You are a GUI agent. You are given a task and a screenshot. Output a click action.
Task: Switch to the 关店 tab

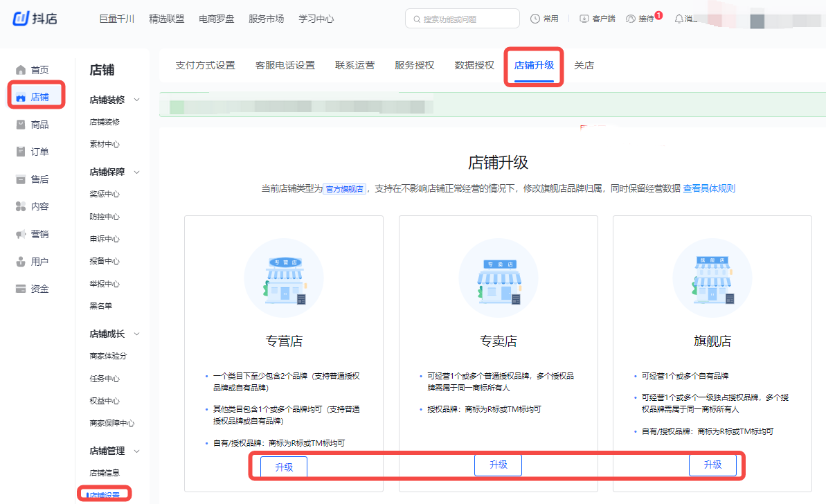click(584, 66)
